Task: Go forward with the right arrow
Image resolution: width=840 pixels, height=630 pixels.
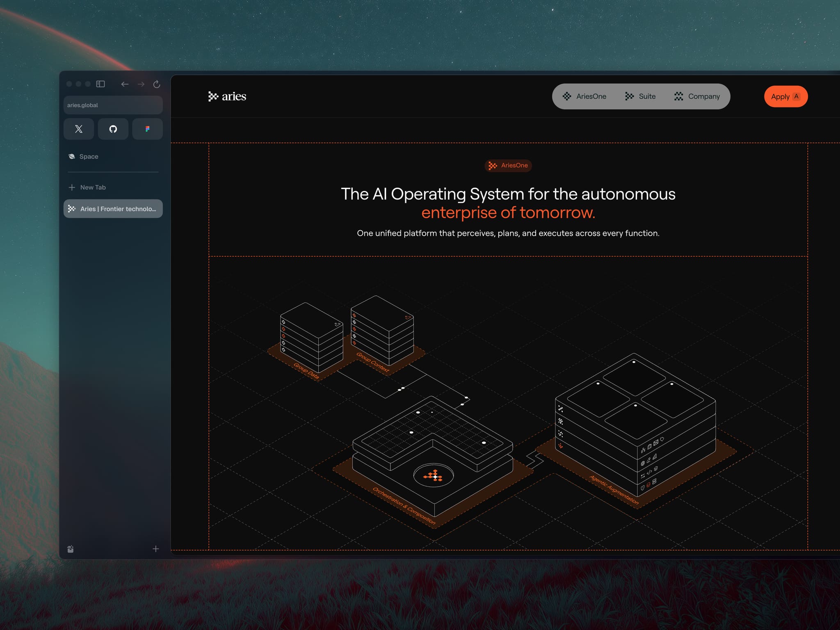Action: pyautogui.click(x=141, y=84)
